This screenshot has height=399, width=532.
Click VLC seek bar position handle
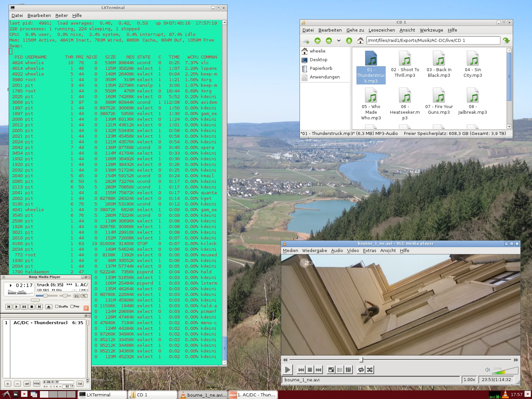(x=361, y=360)
